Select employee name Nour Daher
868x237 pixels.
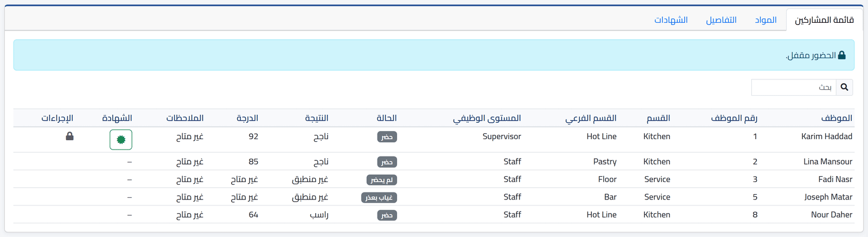click(831, 215)
